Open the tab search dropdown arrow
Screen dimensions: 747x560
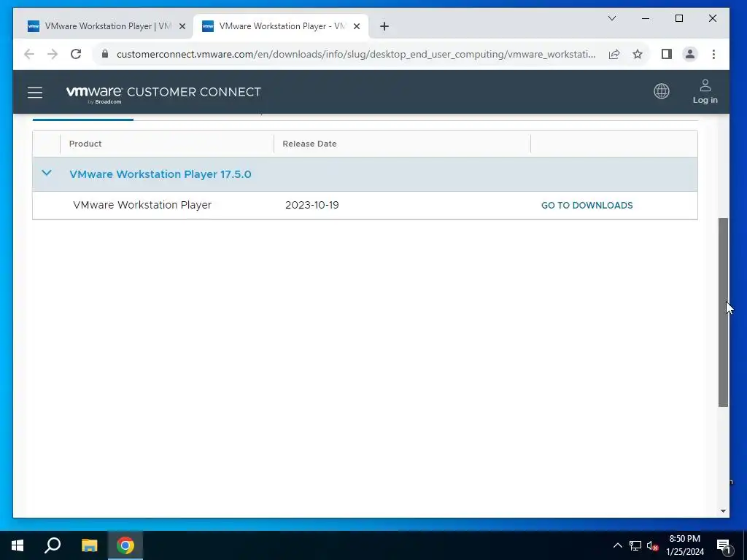click(x=612, y=18)
